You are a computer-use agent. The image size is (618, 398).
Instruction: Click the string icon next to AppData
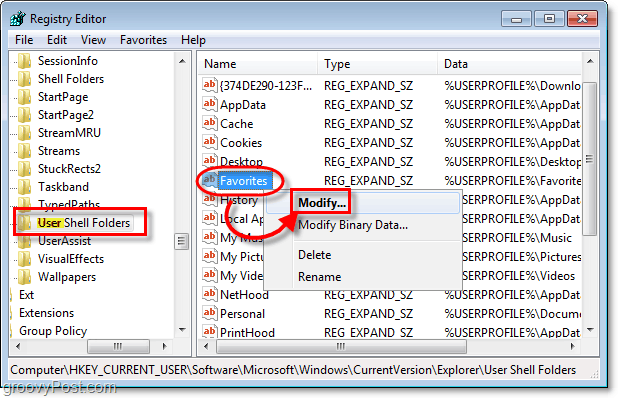[209, 104]
